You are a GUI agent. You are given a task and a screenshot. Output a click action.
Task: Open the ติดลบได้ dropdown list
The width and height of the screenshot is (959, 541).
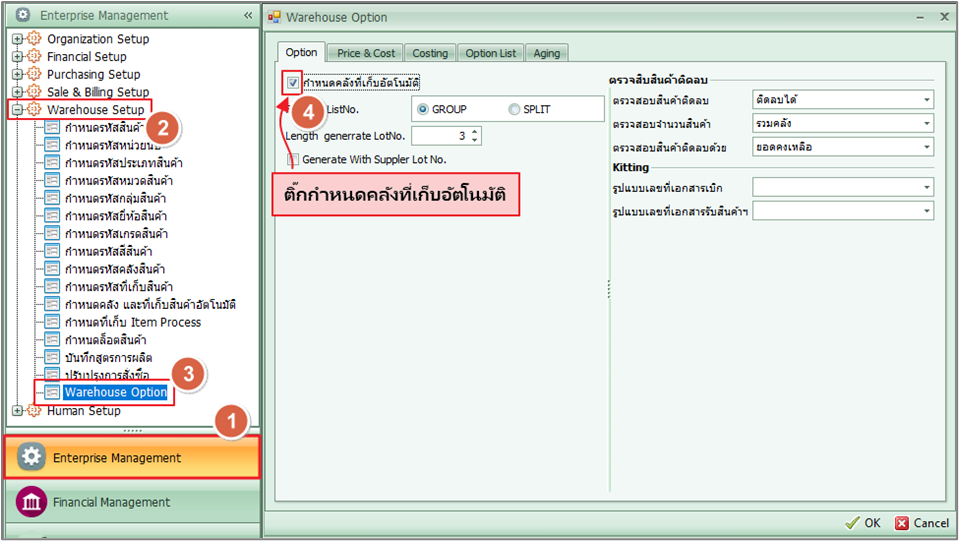pos(927,100)
